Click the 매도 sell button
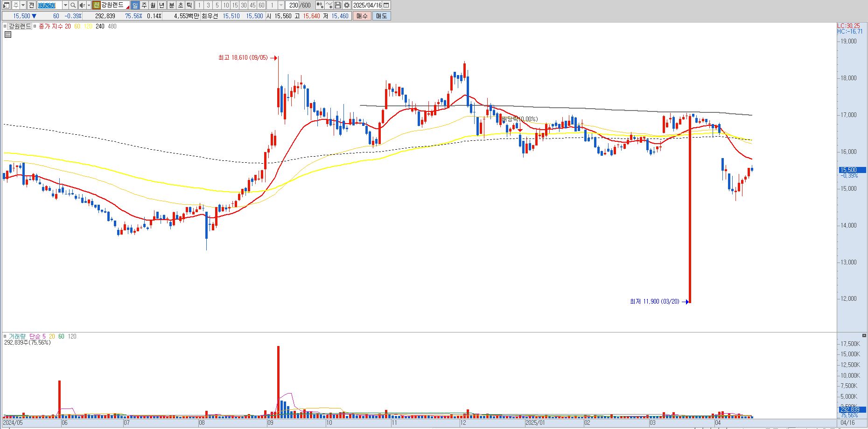The height and width of the screenshot is (429, 868). [x=381, y=16]
